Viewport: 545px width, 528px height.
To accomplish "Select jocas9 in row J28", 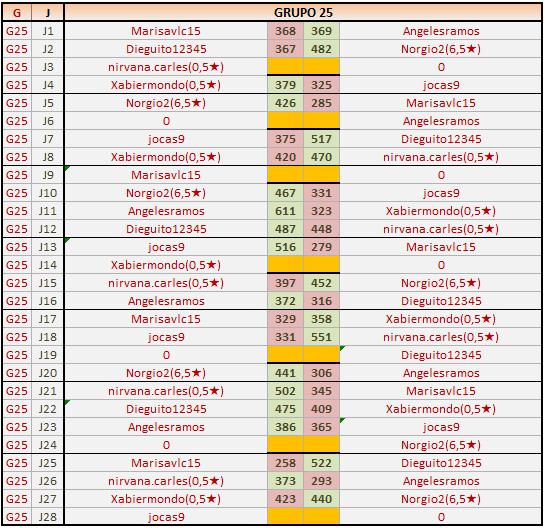I will click(x=166, y=517).
